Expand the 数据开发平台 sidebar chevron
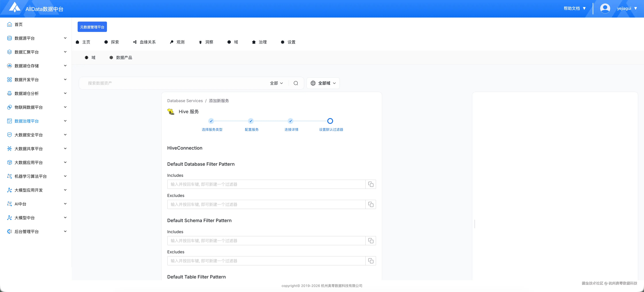644x292 pixels. tap(65, 80)
